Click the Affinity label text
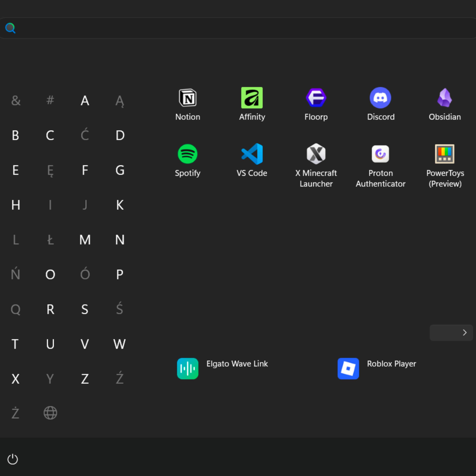 [x=252, y=117]
